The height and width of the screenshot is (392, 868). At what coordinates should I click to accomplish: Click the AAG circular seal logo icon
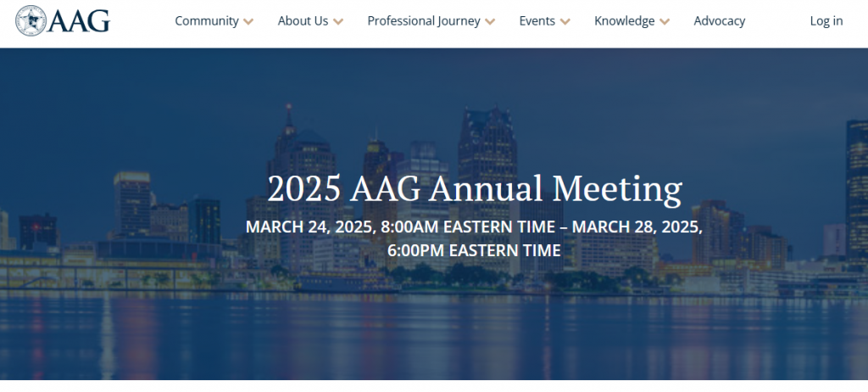(x=31, y=21)
